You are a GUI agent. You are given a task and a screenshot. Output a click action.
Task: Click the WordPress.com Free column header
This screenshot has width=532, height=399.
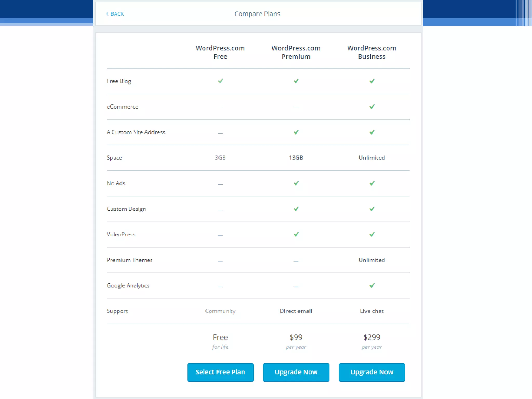220,52
